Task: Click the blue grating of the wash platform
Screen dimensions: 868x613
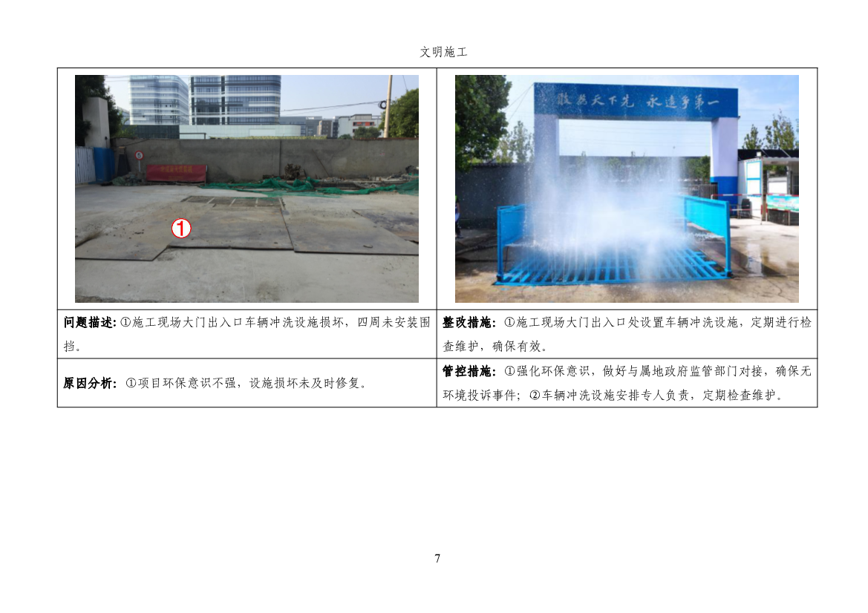Action: (x=609, y=267)
